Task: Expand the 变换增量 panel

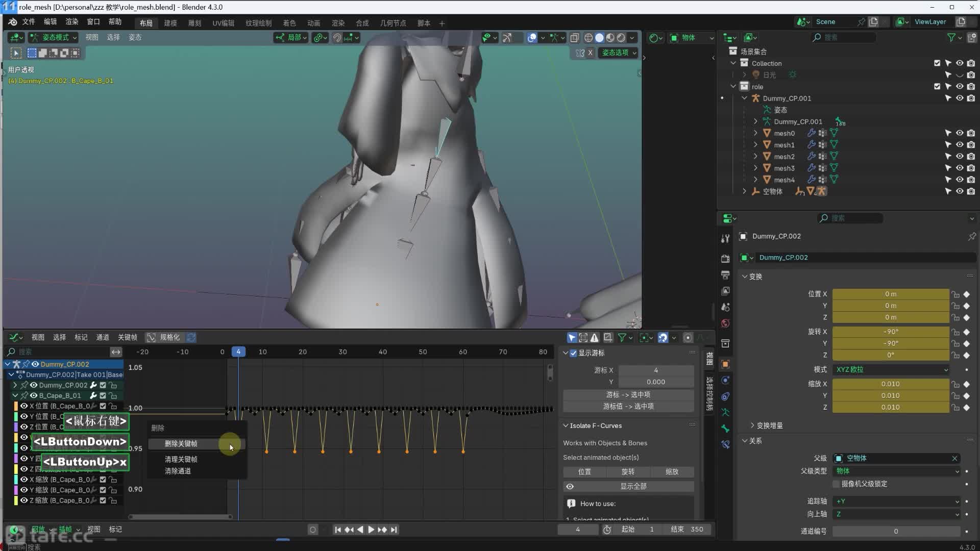Action: click(x=752, y=425)
